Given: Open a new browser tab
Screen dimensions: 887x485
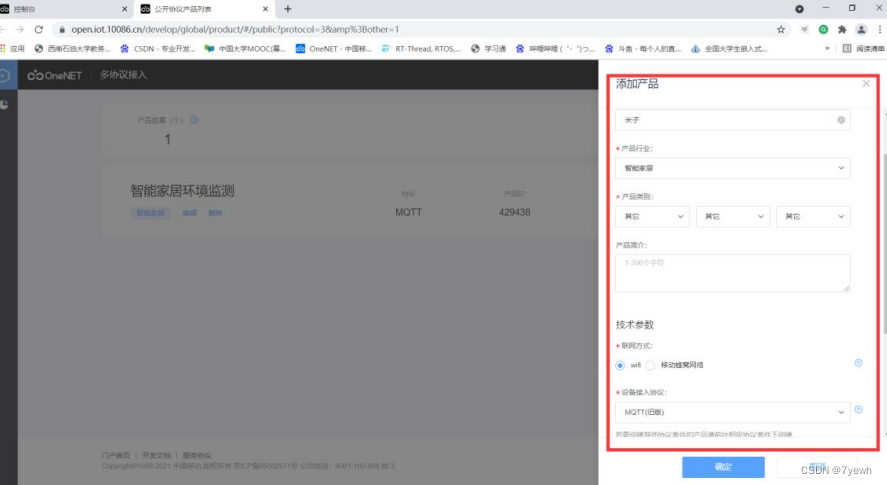Looking at the screenshot, I should 288,9.
